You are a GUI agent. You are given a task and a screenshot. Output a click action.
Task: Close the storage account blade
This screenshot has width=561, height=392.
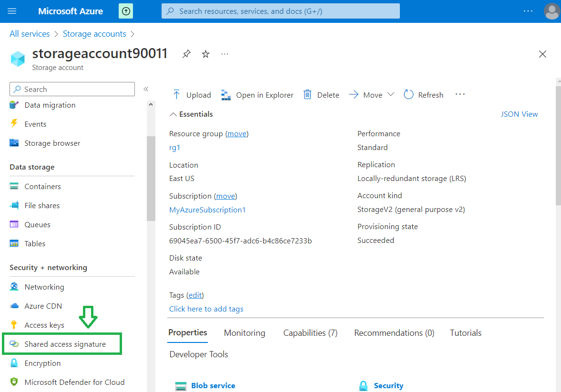tap(542, 54)
